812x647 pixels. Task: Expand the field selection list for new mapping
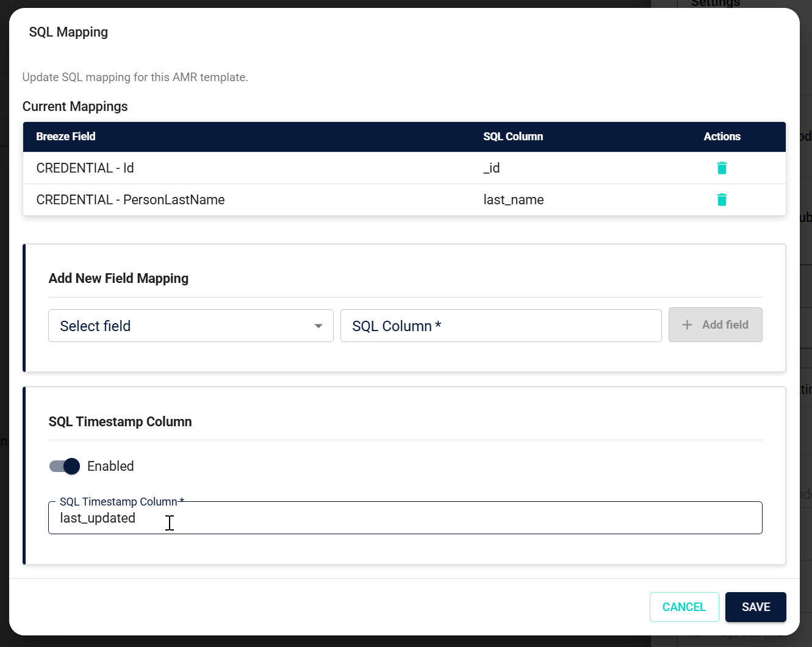(x=190, y=326)
